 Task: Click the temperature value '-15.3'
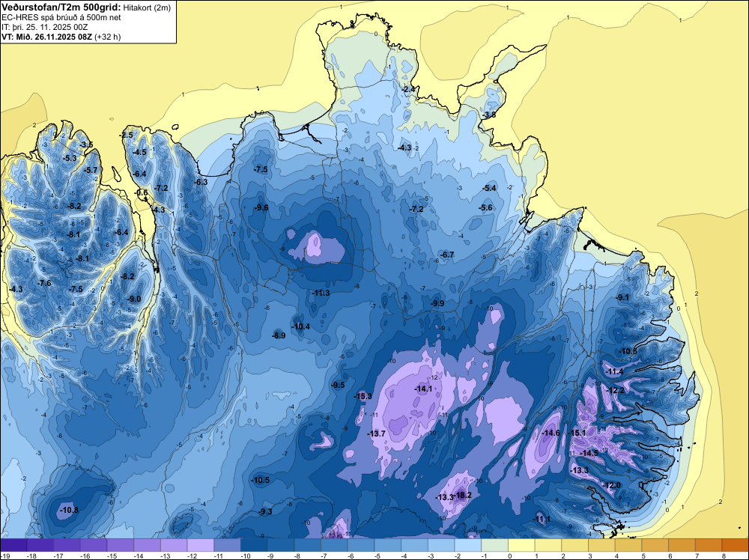pos(363,396)
